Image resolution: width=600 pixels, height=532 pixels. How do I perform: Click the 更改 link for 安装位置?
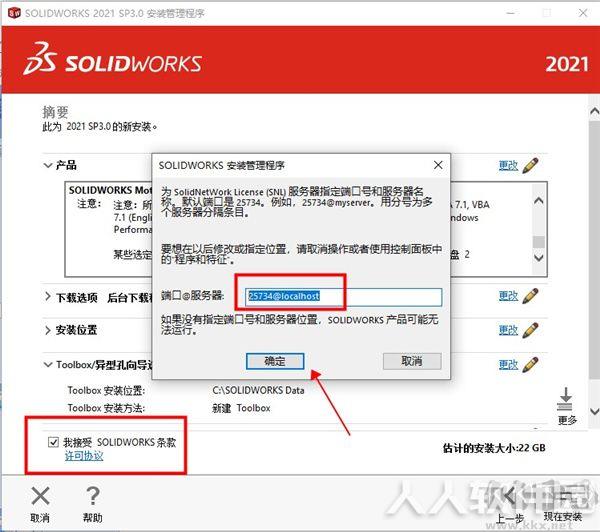click(x=508, y=330)
